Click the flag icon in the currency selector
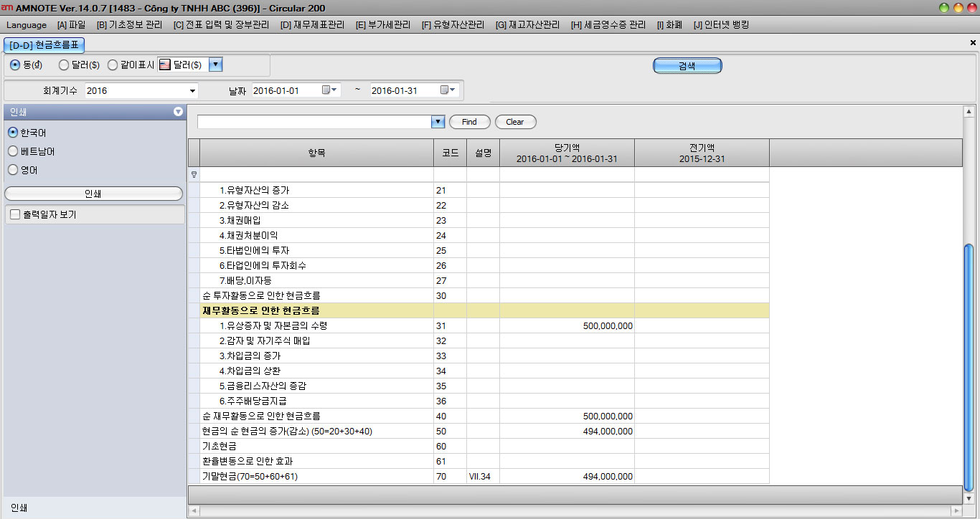 164,65
